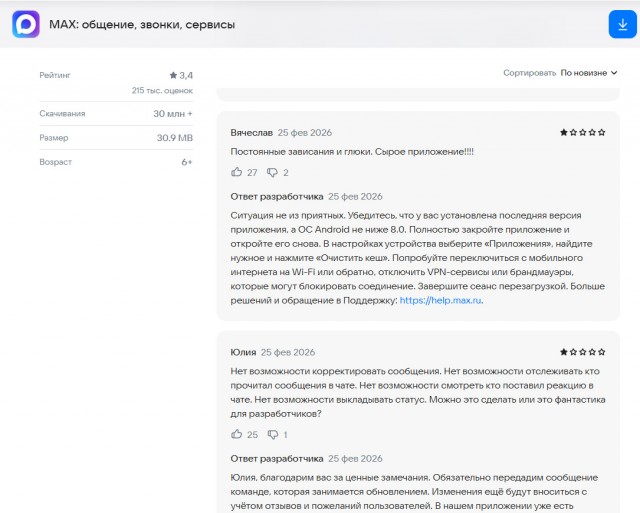This screenshot has width=640, height=513.
Task: Click '215 тыс. оценок' rating count
Action: 162,91
